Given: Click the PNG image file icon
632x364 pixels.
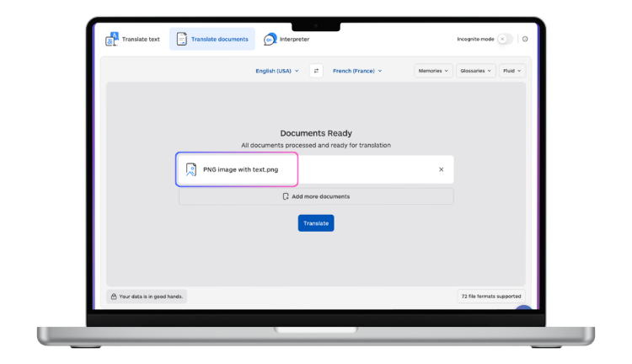Looking at the screenshot, I should (x=191, y=169).
